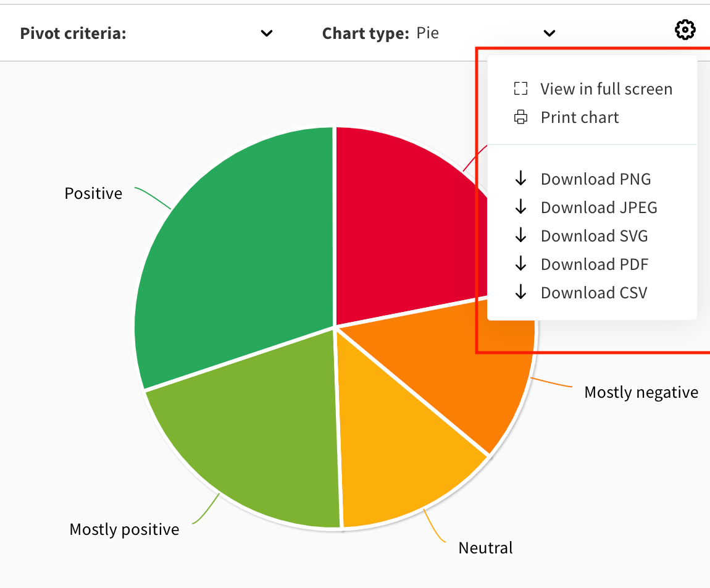710x588 pixels.
Task: Click the download arrow beside SVG
Action: click(x=520, y=236)
